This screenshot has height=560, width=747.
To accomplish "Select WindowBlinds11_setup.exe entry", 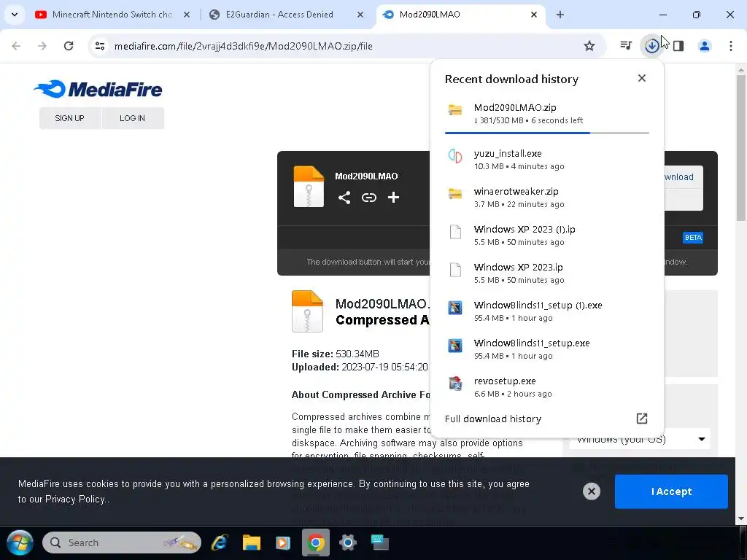I will [547, 349].
